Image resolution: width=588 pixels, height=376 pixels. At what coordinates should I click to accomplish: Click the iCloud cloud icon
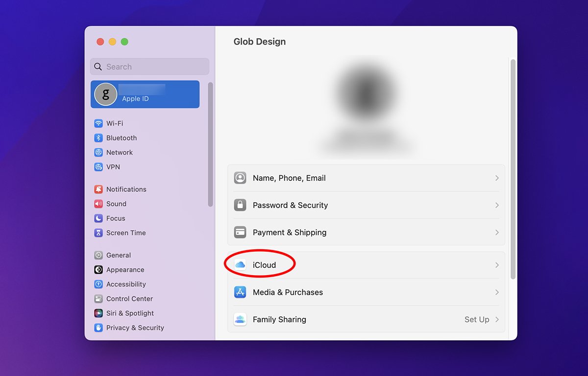pyautogui.click(x=240, y=265)
